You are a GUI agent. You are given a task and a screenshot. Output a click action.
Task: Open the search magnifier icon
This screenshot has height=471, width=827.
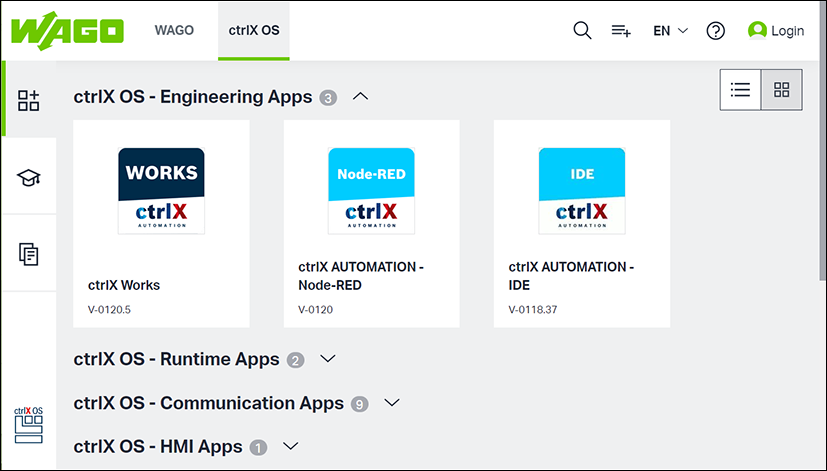(x=582, y=31)
